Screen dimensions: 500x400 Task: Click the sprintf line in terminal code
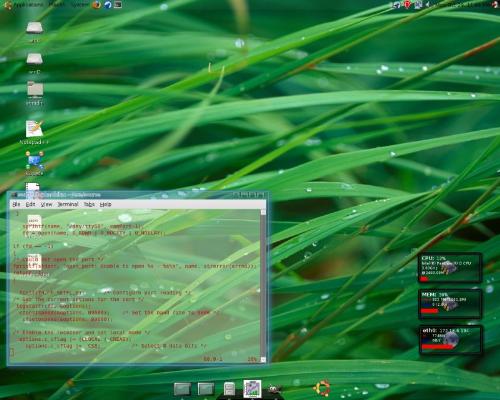pyautogui.click(x=83, y=226)
